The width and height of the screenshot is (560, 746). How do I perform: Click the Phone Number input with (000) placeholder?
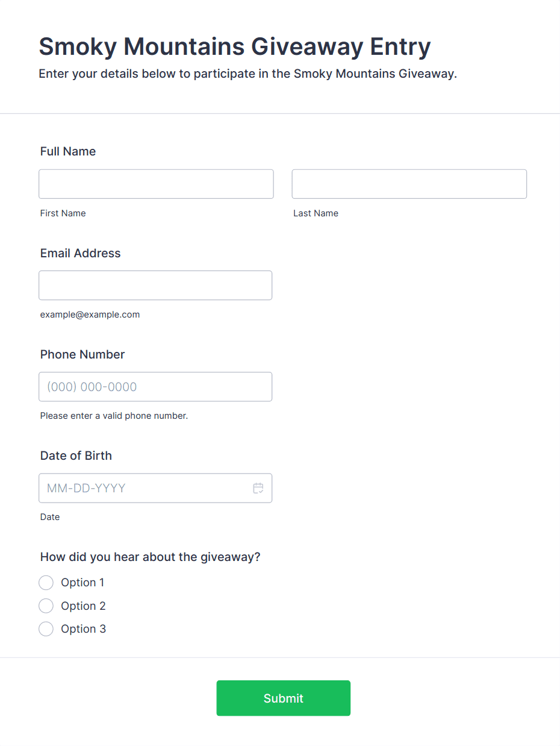155,387
